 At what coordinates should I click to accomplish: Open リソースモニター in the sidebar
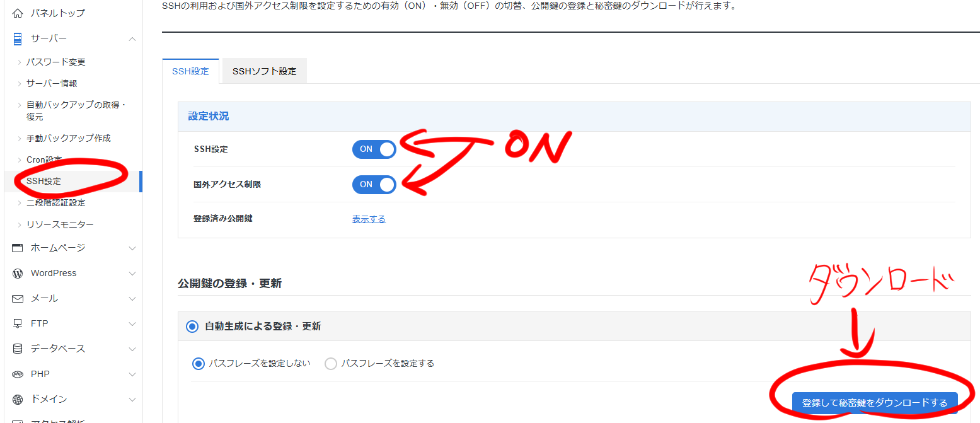coord(60,224)
